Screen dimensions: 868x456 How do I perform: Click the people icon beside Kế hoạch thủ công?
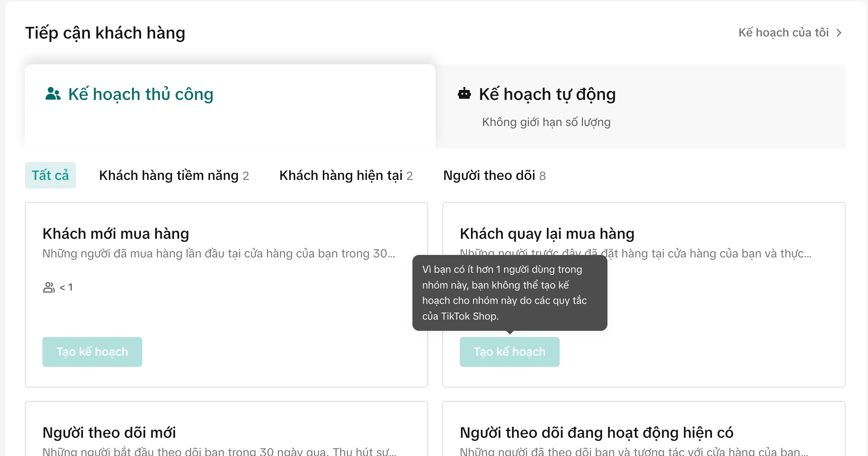point(53,94)
